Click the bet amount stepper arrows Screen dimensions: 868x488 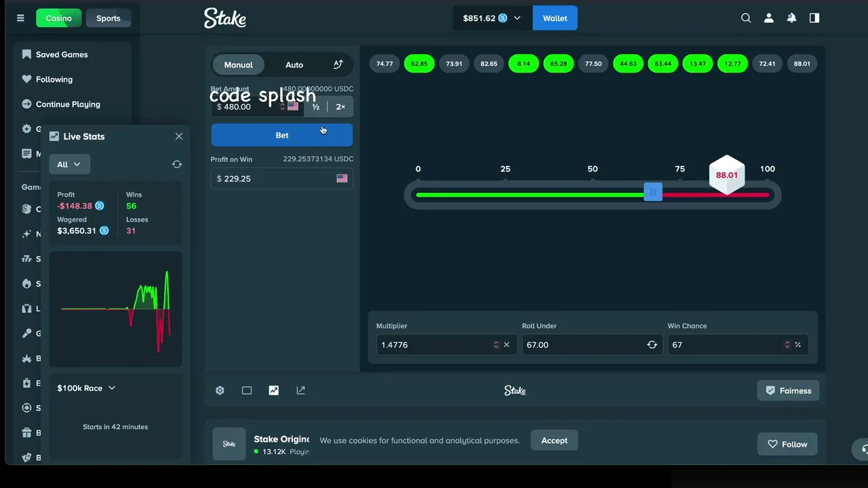[282, 107]
